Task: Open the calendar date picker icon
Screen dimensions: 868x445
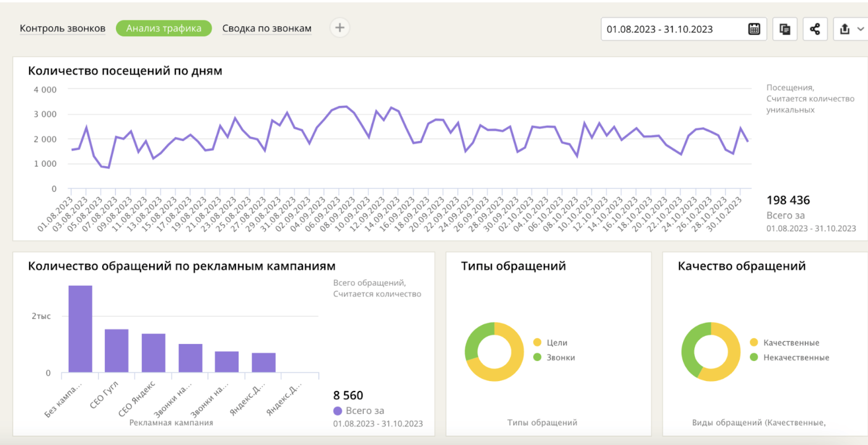Action: [x=754, y=29]
